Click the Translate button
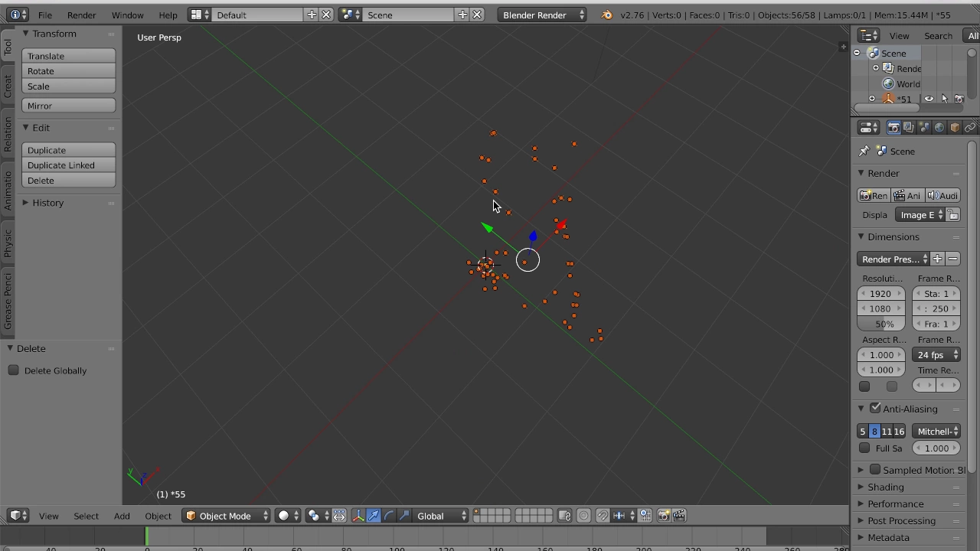The width and height of the screenshot is (980, 551). 69,56
